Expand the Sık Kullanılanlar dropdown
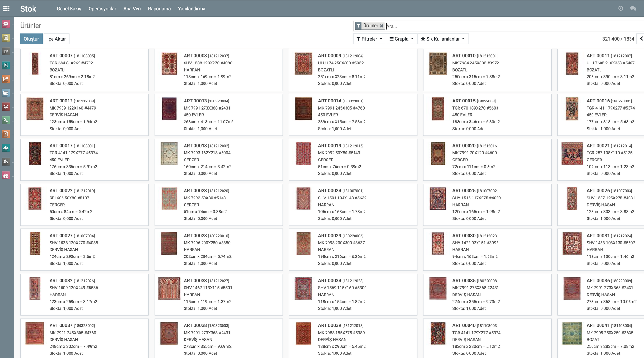 (x=443, y=39)
